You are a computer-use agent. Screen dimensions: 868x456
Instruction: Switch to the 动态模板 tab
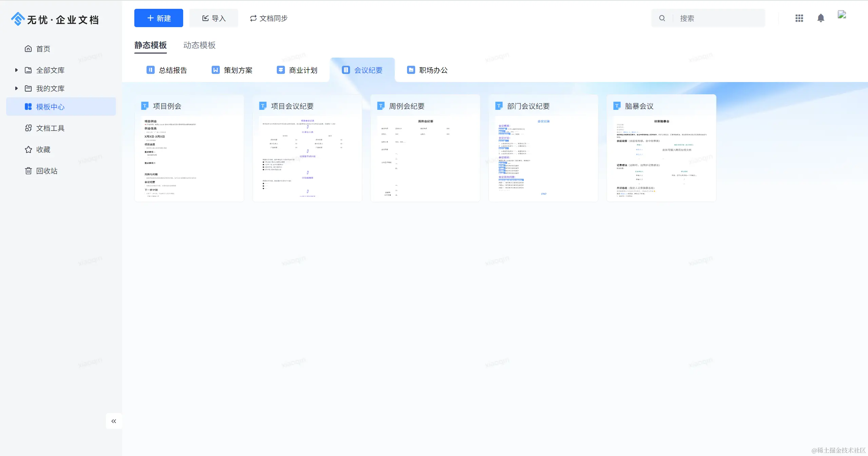pos(199,45)
